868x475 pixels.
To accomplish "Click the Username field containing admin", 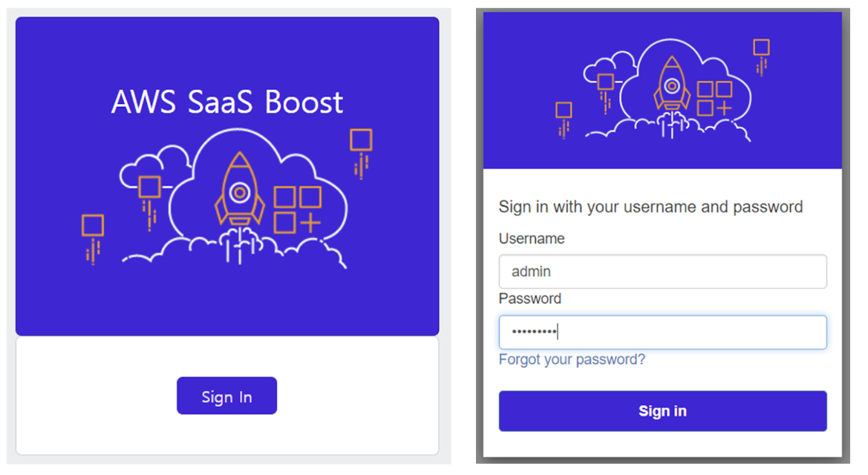I will pos(662,271).
